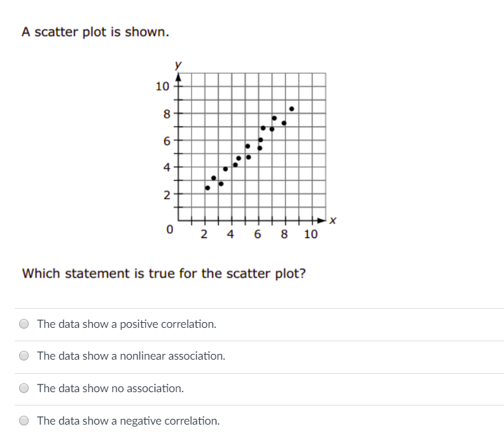This screenshot has height=445, width=504.
Task: Select the positive correlation radio button
Action: pyautogui.click(x=25, y=324)
